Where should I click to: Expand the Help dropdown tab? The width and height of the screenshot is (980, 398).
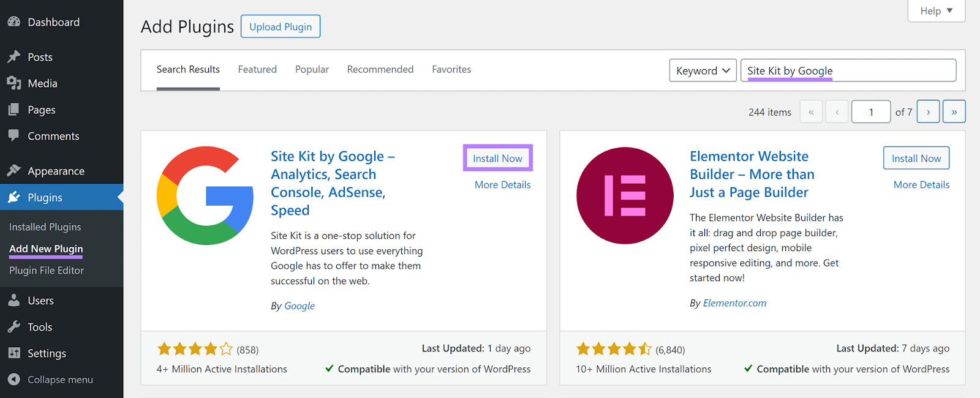(936, 11)
